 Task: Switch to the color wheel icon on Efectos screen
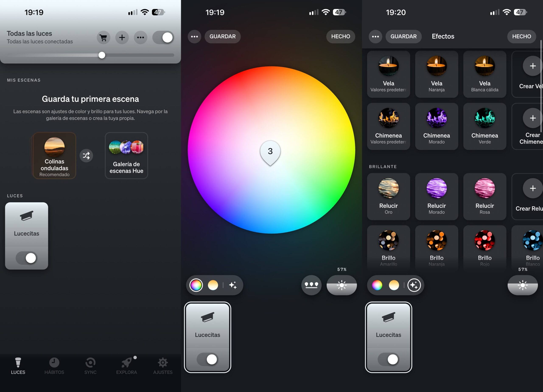[377, 285]
